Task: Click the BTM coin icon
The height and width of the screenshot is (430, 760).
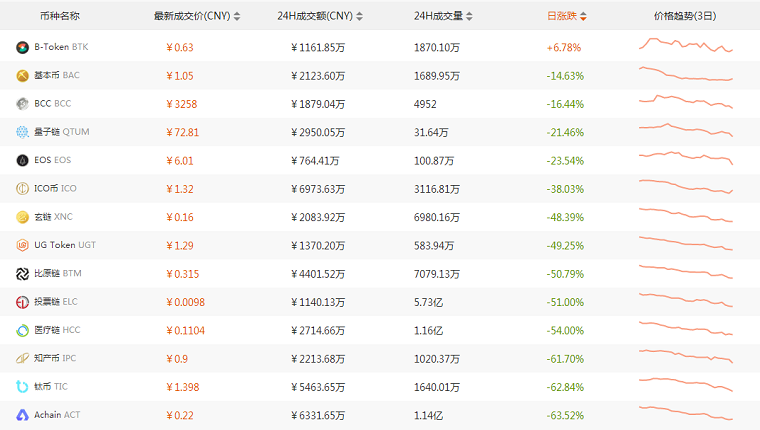Action: [22, 273]
